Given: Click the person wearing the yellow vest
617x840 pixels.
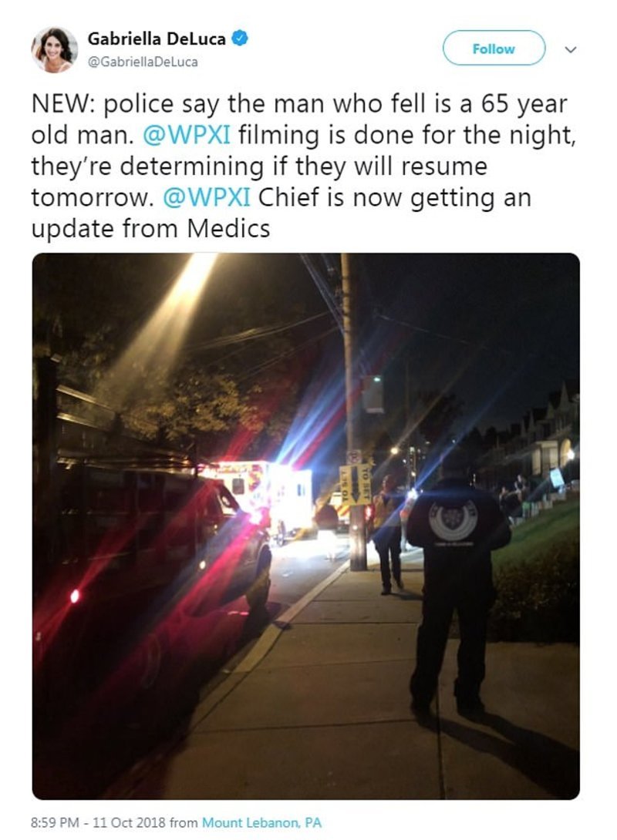Looking at the screenshot, I should 387,534.
